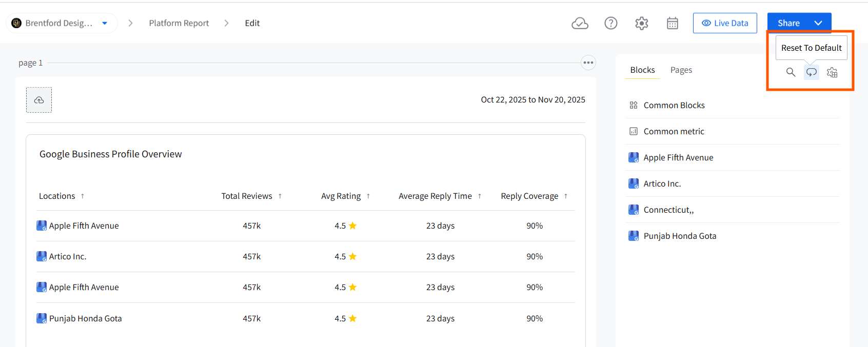Viewport: 868px width, 347px height.
Task: Click Common metric chart icon
Action: coord(634,131)
